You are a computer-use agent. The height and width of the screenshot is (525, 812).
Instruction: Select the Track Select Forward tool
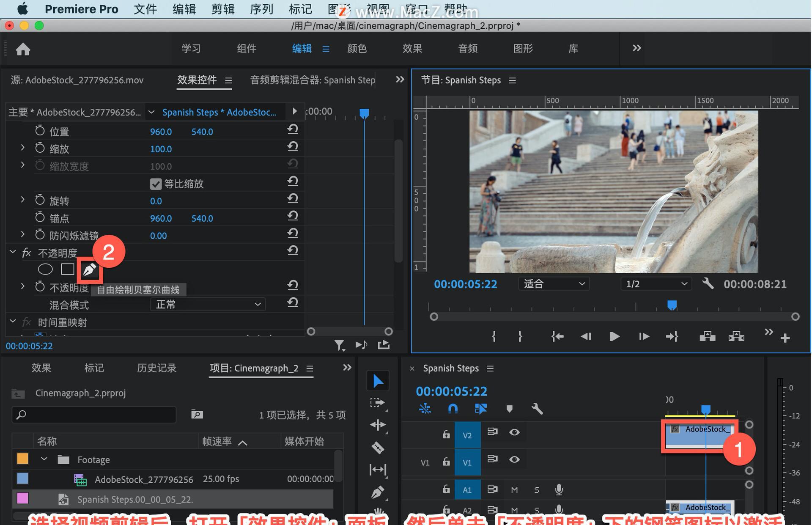tap(378, 403)
